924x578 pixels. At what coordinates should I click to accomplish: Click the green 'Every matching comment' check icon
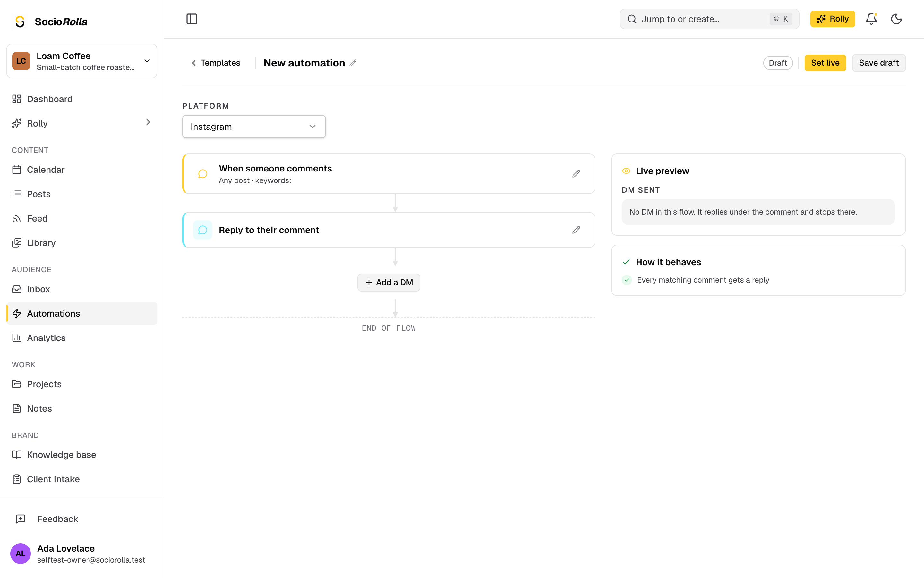point(627,280)
